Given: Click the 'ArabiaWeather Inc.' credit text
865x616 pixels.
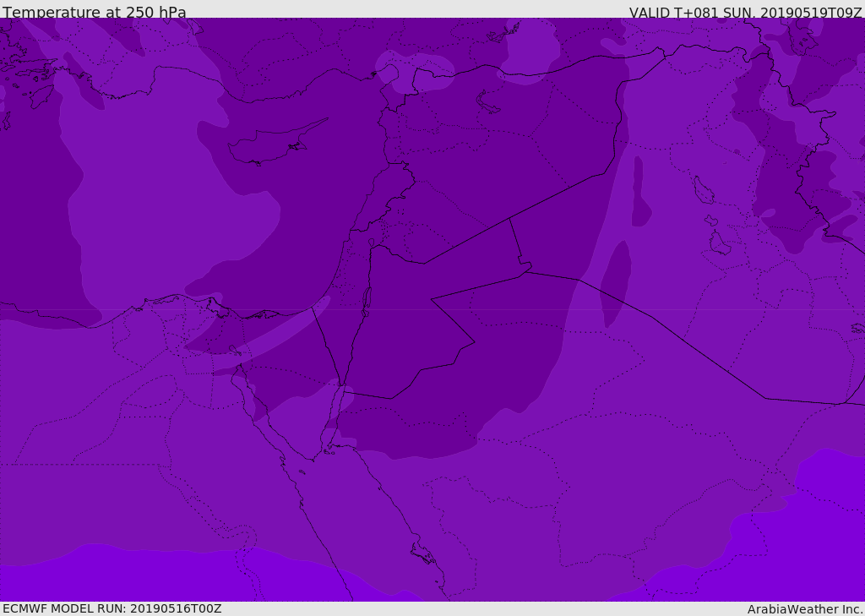Looking at the screenshot, I should (805, 609).
